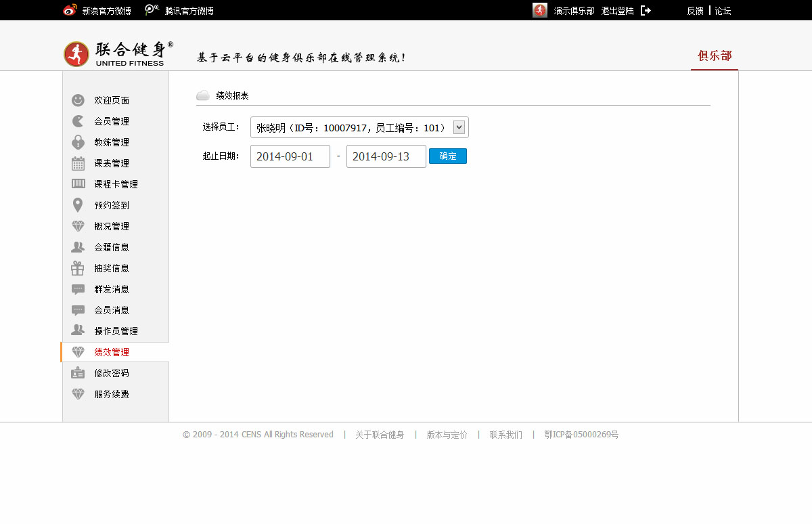The width and height of the screenshot is (812, 524).
Task: Click the calendar icon beside 课表管理
Action: click(x=78, y=163)
